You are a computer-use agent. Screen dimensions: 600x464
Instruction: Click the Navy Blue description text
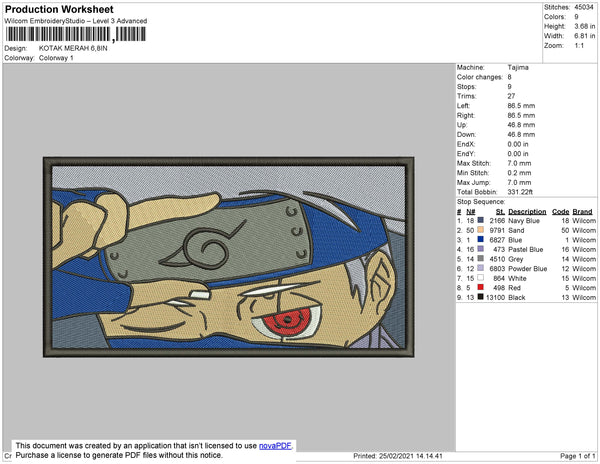[x=523, y=221]
